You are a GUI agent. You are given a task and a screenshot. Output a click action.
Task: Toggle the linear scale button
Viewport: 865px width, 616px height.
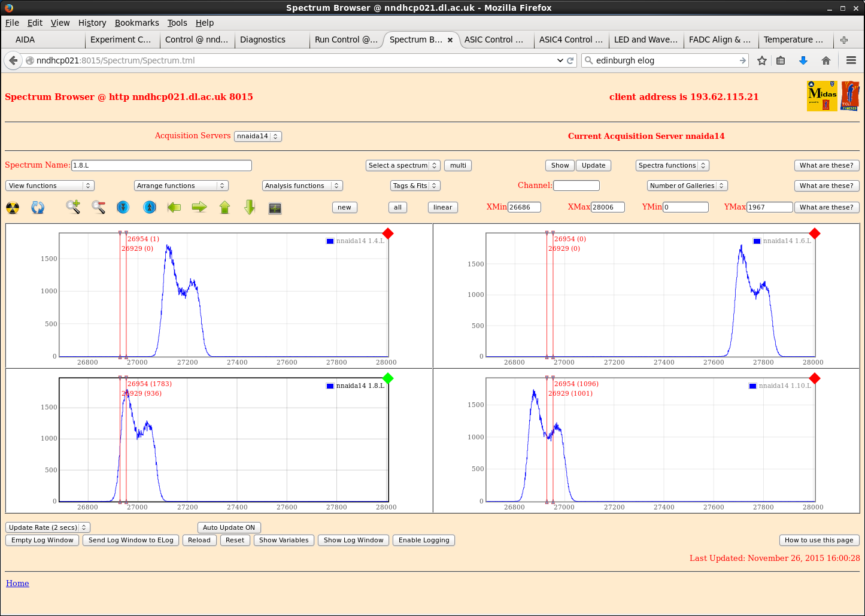point(442,207)
